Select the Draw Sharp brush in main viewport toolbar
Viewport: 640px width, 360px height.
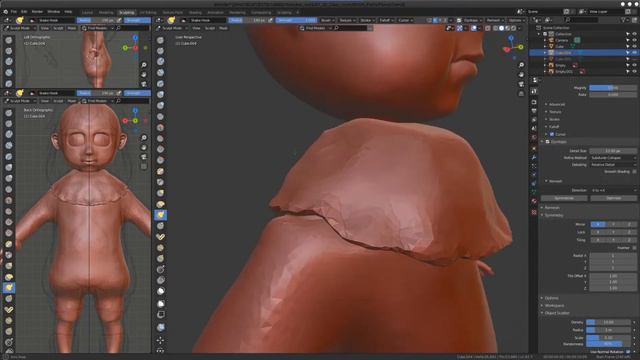160,51
